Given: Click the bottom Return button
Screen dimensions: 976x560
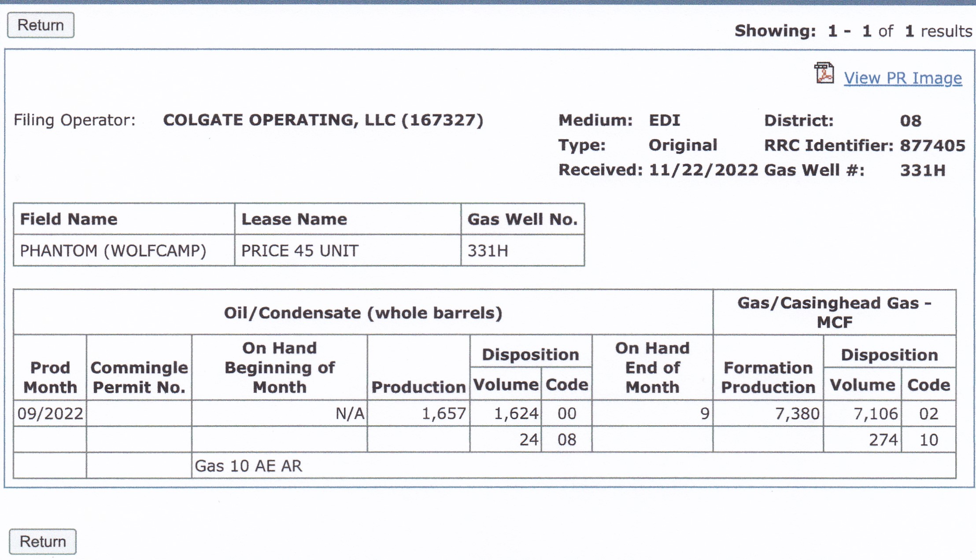Looking at the screenshot, I should point(43,541).
